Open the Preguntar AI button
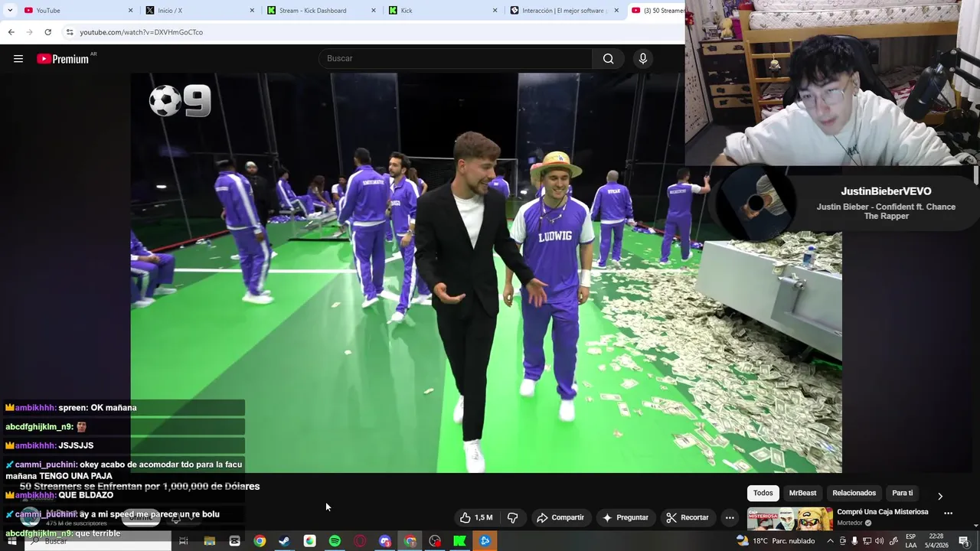This screenshot has height=551, width=980. pos(626,518)
